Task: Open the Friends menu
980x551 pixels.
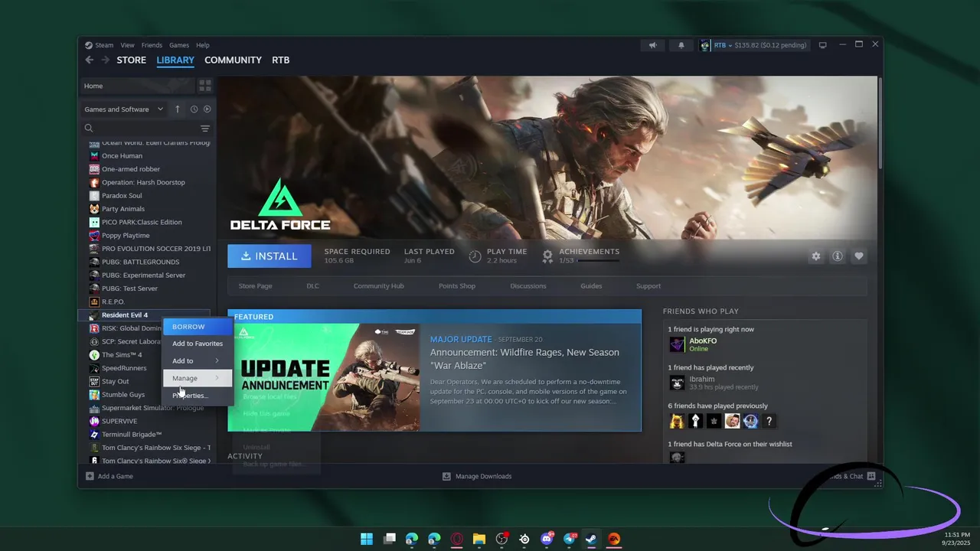Action: coord(152,45)
